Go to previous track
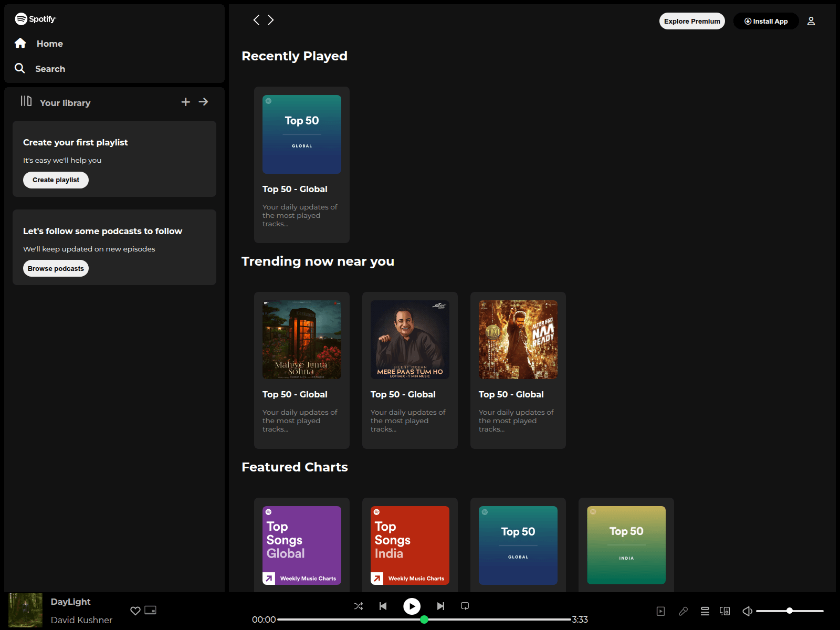The image size is (840, 630). click(x=383, y=606)
